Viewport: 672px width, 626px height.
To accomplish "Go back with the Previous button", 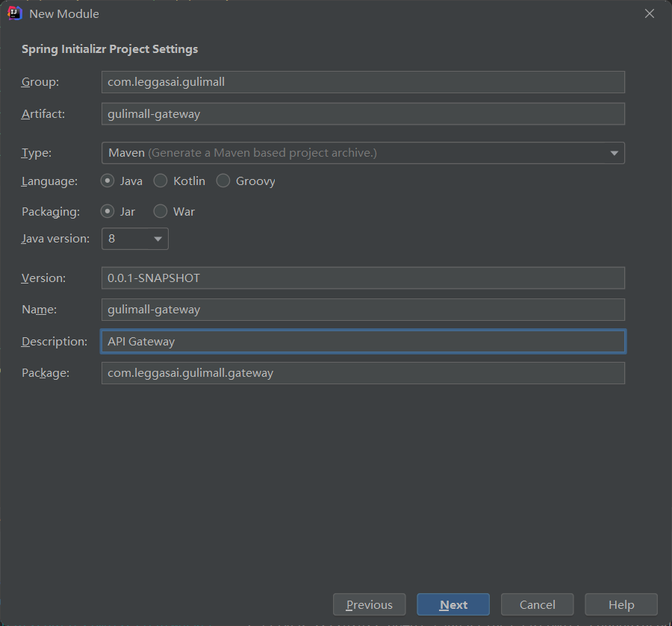I will click(369, 604).
